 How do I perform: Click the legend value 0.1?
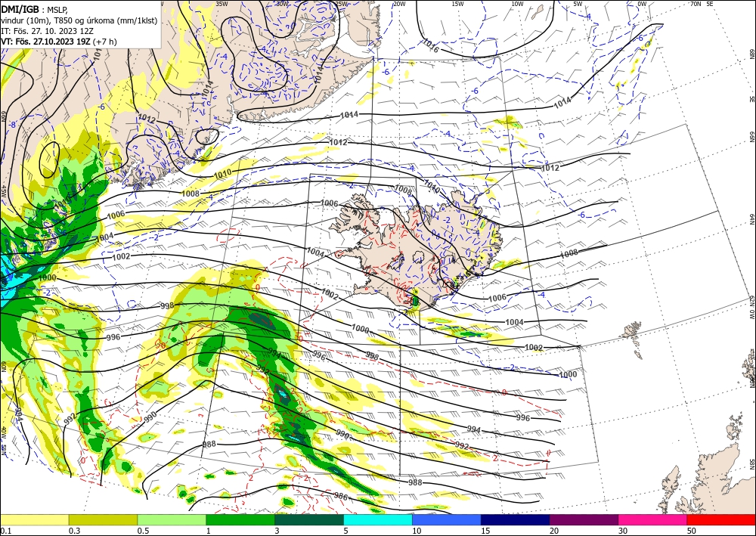[x=5, y=531]
